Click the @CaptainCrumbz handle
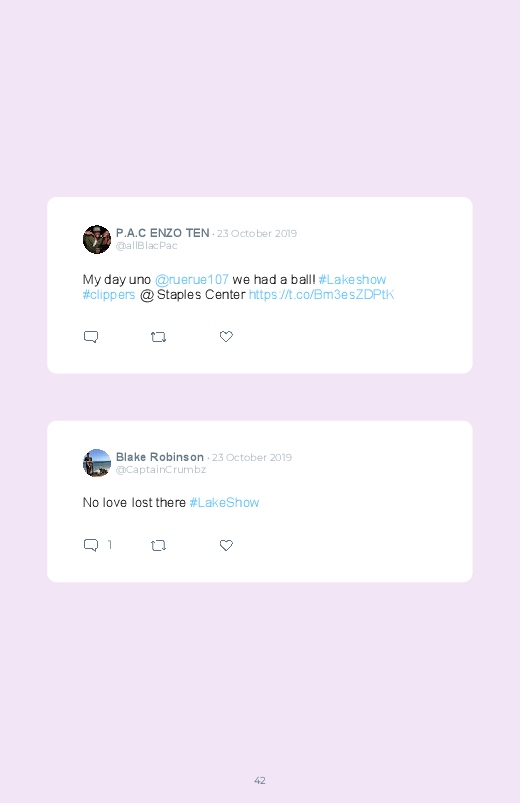 click(161, 470)
